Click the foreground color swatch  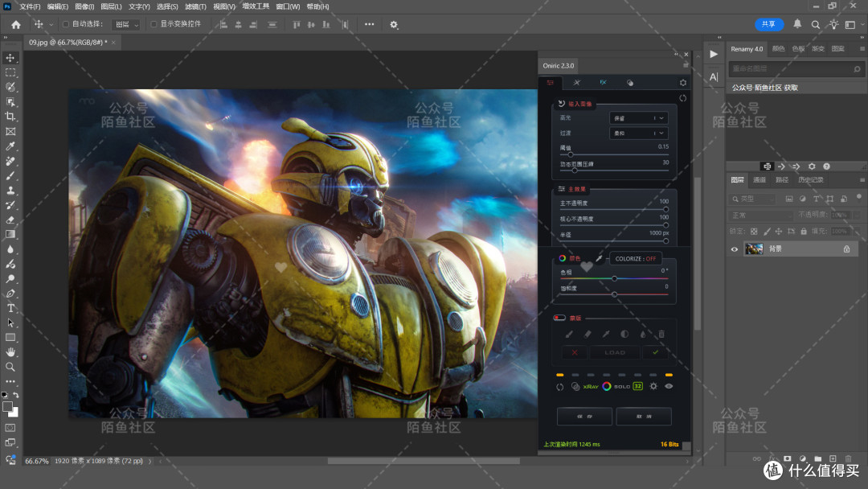coord(7,406)
